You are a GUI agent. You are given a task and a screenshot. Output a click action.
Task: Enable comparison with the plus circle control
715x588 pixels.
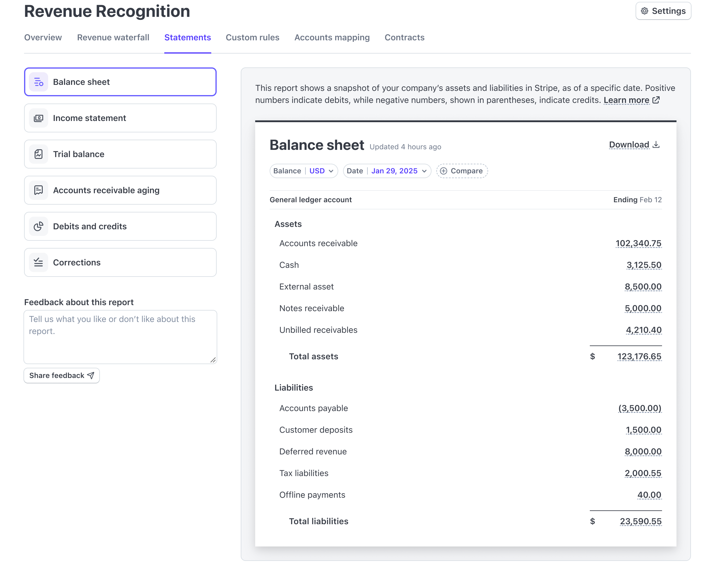(444, 171)
